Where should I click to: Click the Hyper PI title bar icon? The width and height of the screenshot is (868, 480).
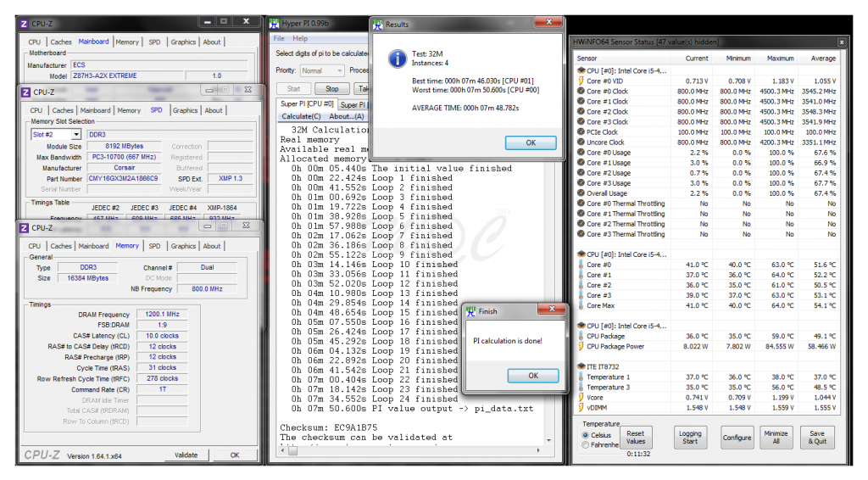pyautogui.click(x=275, y=23)
